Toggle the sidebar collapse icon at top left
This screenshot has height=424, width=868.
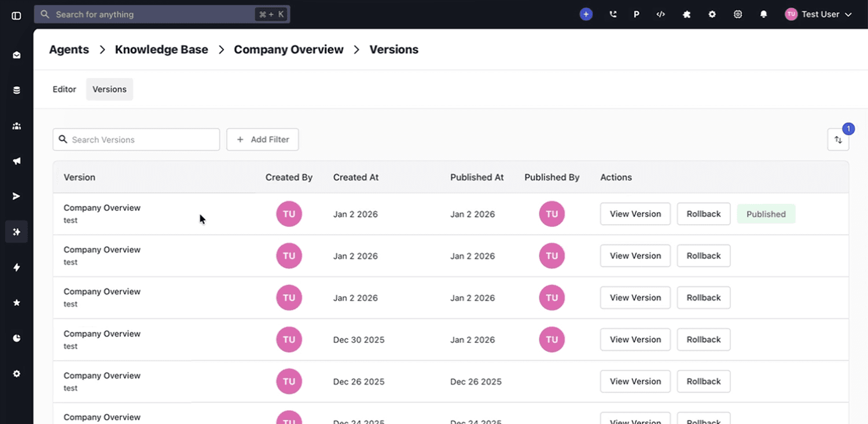16,16
